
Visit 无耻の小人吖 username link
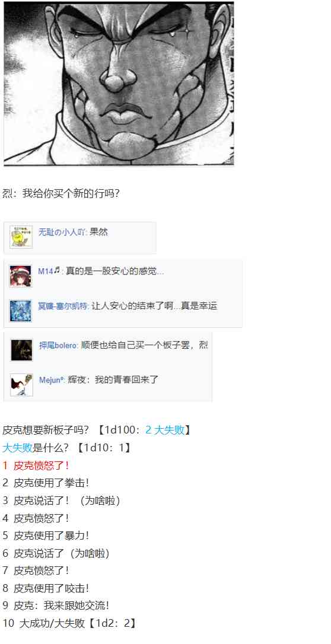[62, 232]
